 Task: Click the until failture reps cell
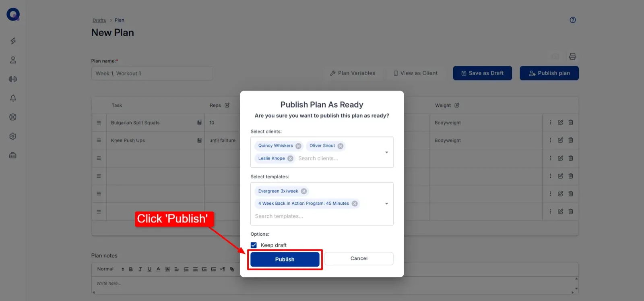click(x=223, y=140)
